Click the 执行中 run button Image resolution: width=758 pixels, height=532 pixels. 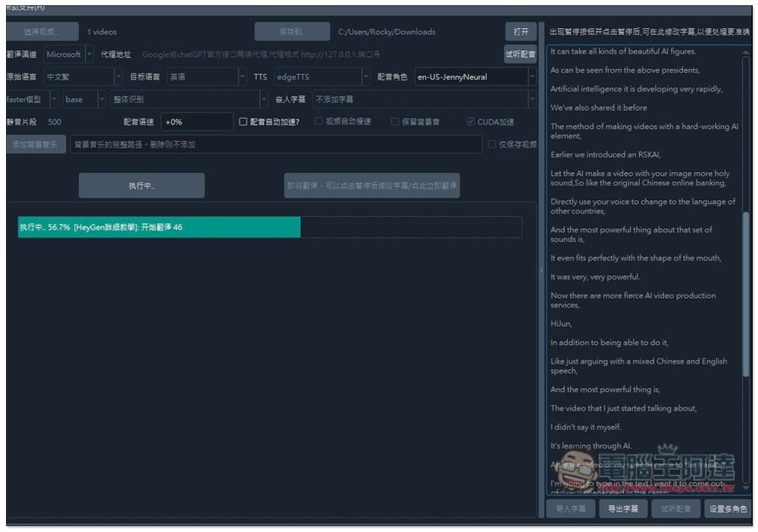142,186
